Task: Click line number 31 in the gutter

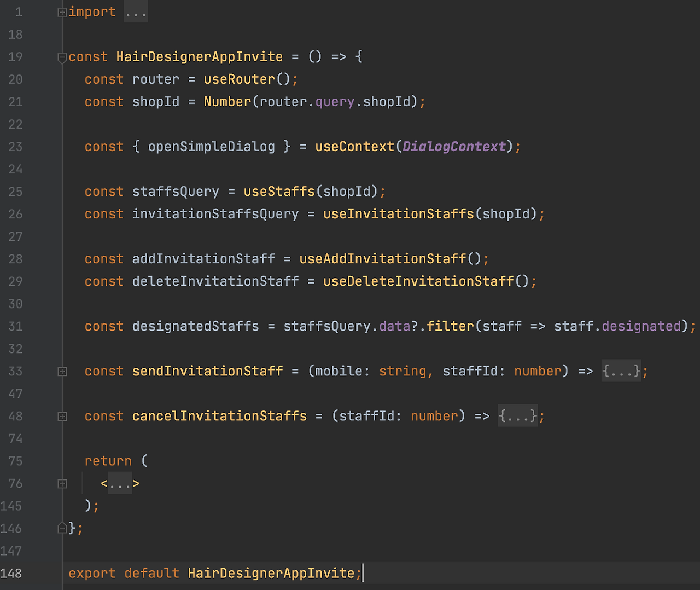Action: pos(15,326)
